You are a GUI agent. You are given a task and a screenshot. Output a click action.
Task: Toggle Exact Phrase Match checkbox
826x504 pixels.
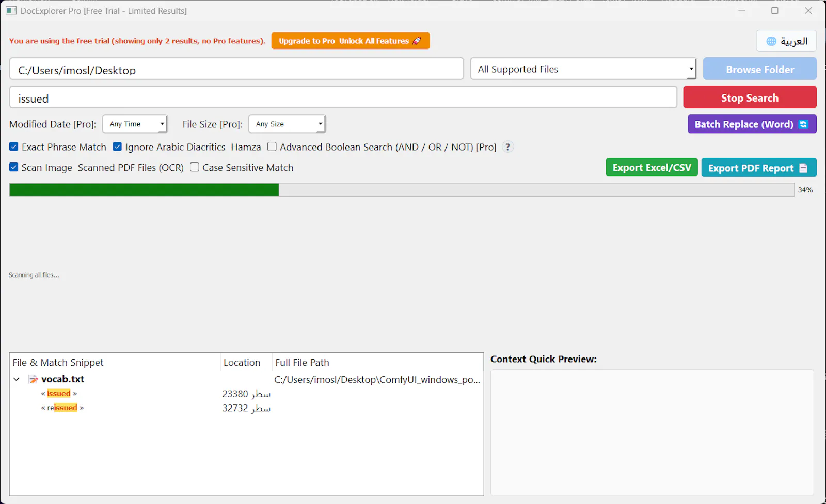[14, 147]
